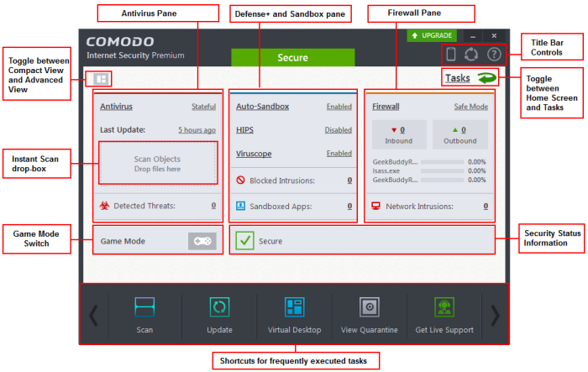Click the green Secure status banner
Screen dimensions: 588x372
point(293,57)
